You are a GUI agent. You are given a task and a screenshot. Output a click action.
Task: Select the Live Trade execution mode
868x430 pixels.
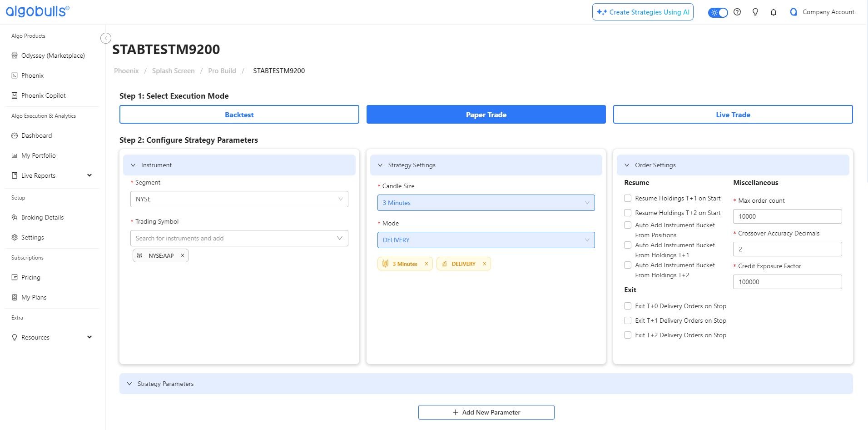click(x=733, y=115)
